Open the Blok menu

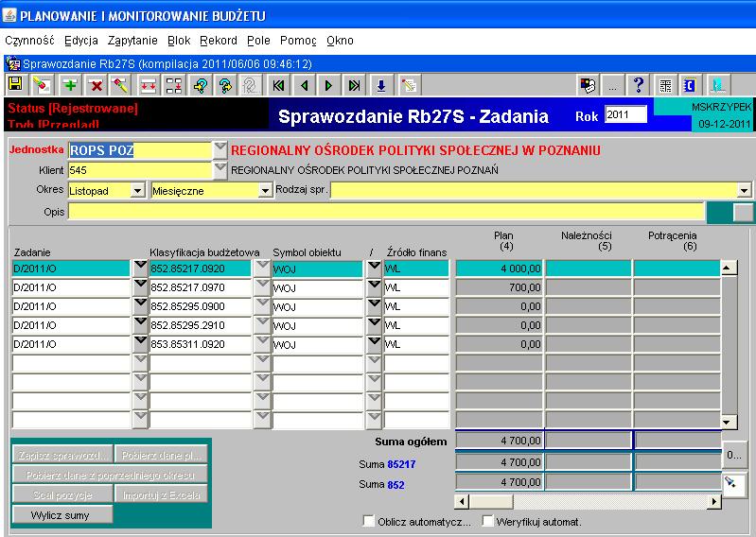tap(179, 41)
